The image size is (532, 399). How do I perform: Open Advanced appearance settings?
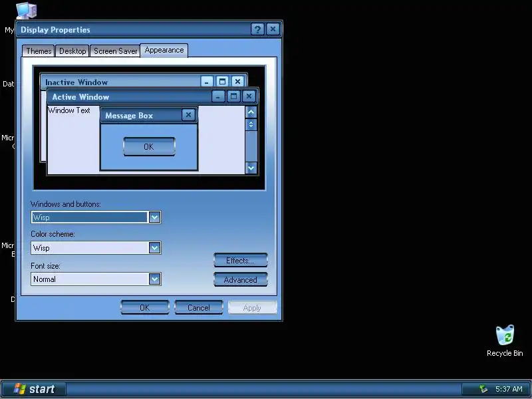tap(240, 279)
